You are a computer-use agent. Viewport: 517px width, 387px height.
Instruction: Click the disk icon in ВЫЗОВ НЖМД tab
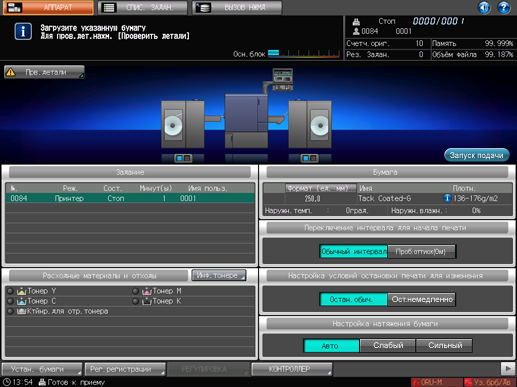(x=203, y=7)
